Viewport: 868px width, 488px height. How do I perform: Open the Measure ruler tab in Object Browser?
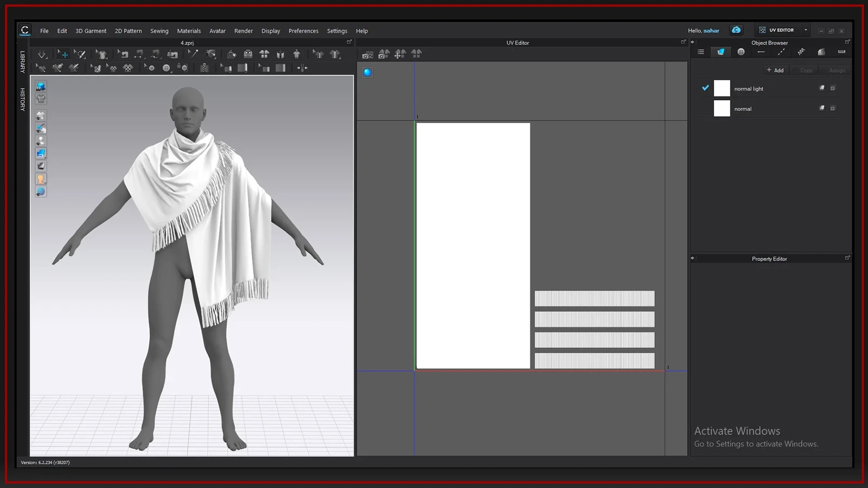(x=841, y=52)
